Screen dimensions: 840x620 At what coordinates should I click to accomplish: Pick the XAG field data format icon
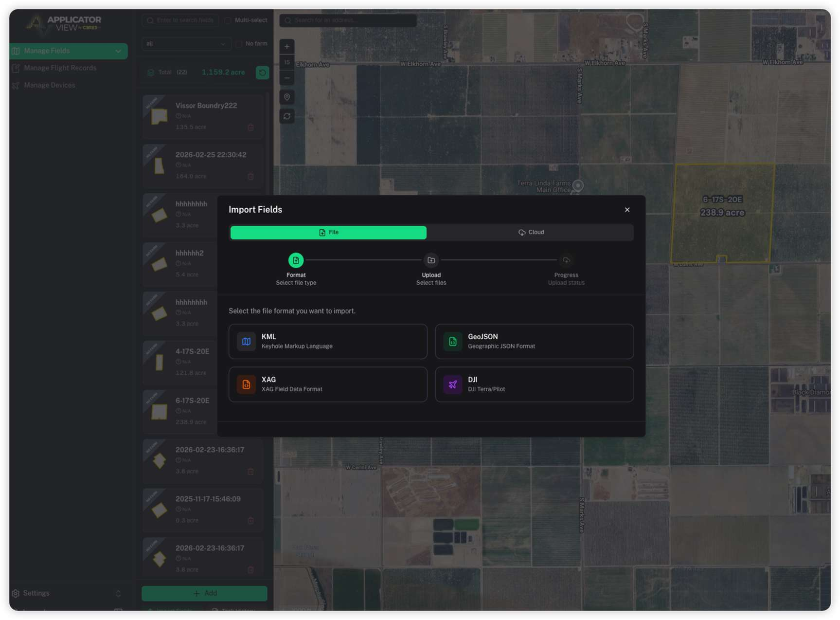246,384
